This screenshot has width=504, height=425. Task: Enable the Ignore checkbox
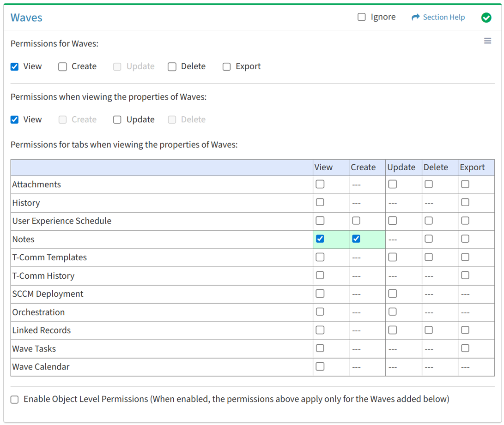[362, 17]
